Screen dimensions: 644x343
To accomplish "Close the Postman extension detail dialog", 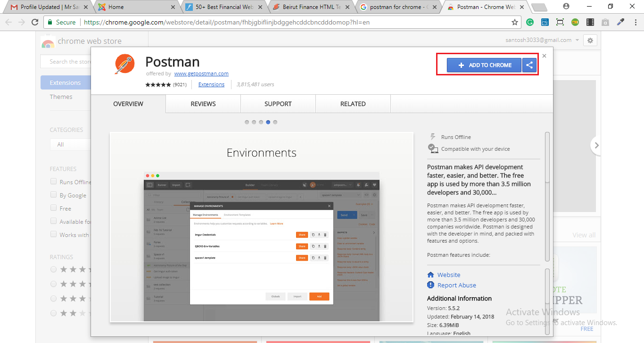I will click(x=544, y=56).
